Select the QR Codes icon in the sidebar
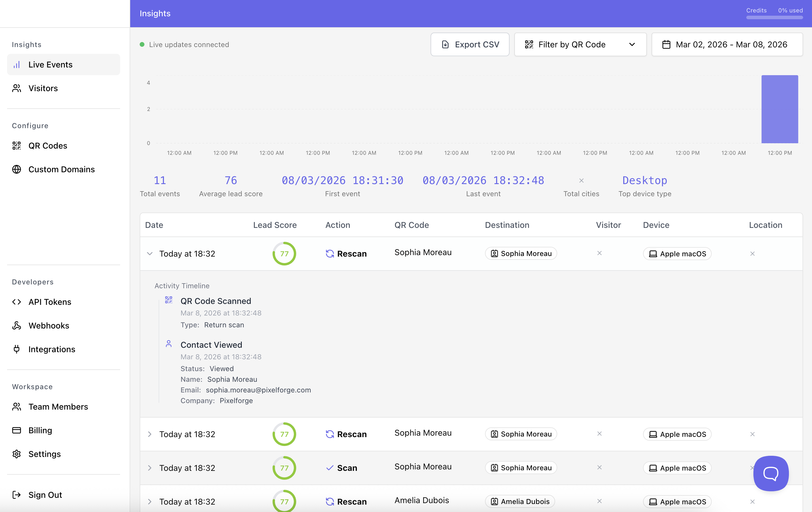Screen dimensions: 812x512 tap(17, 145)
